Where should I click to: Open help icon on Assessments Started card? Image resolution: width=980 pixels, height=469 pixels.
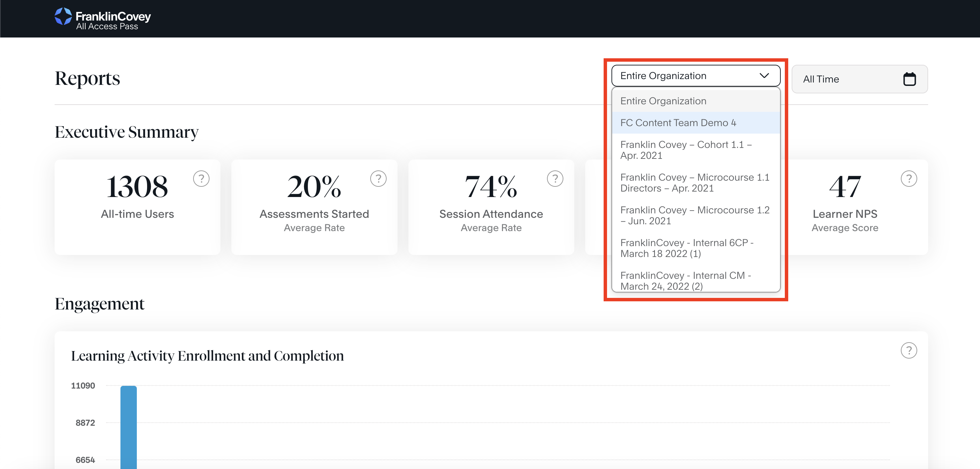pos(378,179)
